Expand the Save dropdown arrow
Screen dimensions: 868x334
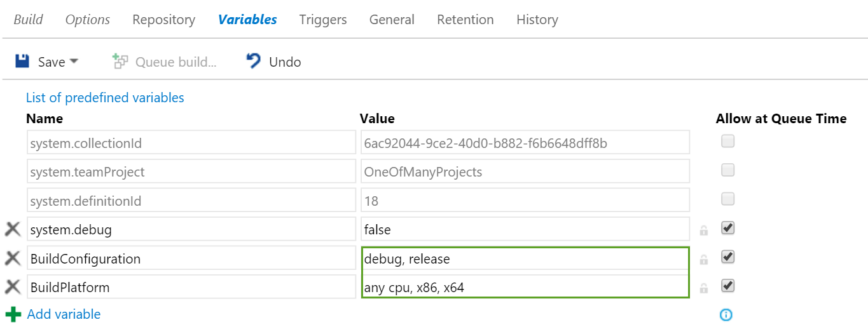[74, 62]
